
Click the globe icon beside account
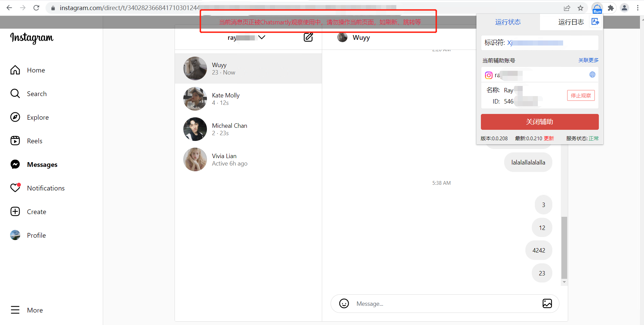[592, 75]
